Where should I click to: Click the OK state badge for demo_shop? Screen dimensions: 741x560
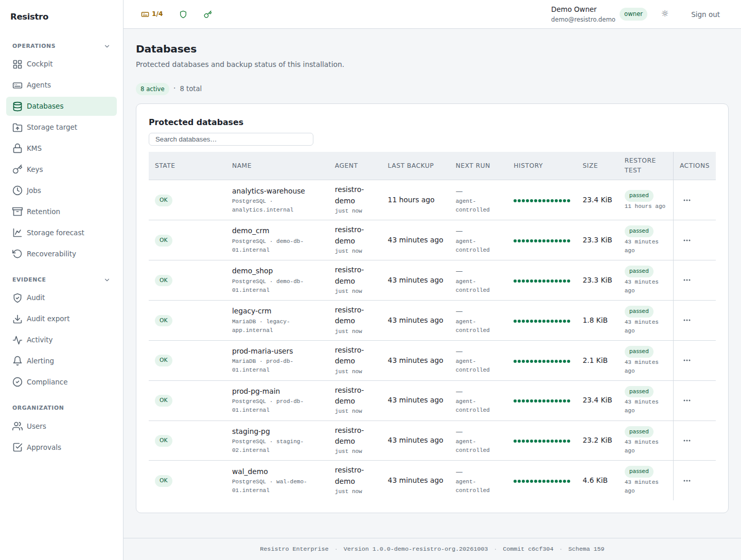click(164, 281)
